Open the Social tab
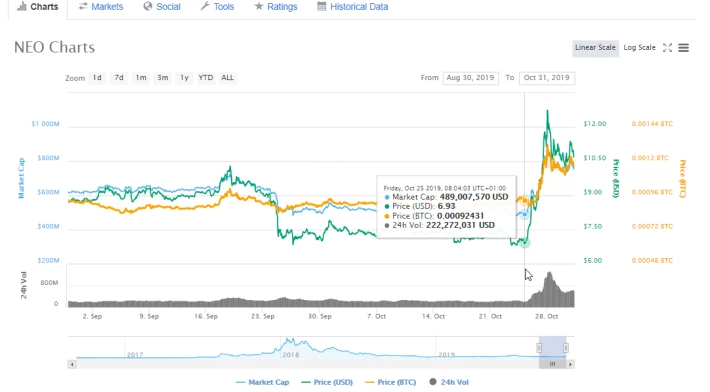Screen dimensions: 710x392 (162, 7)
